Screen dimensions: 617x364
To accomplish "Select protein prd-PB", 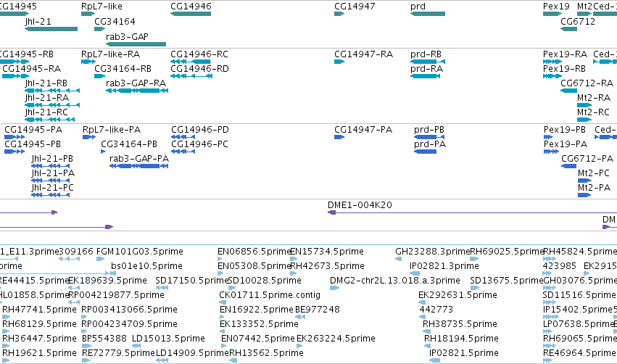I will (429, 137).
